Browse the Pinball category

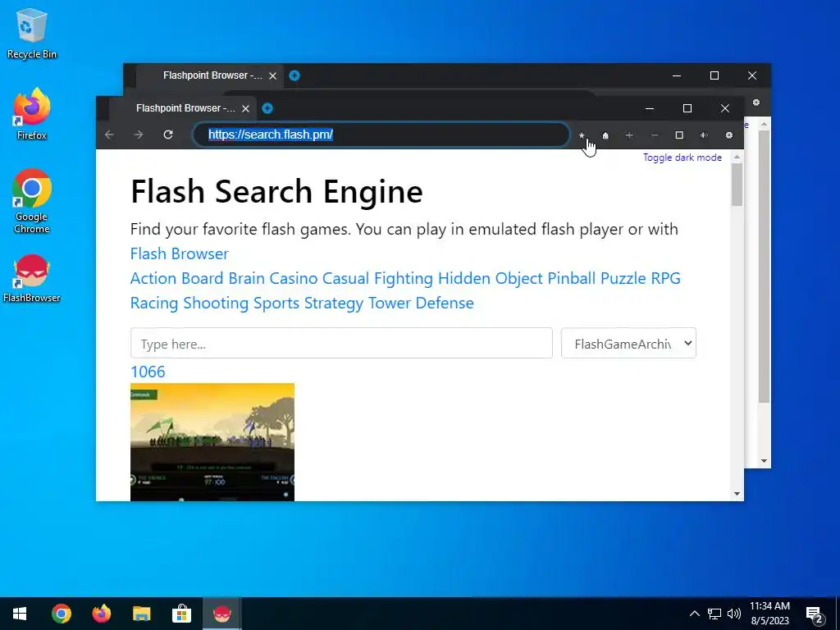[x=571, y=278]
